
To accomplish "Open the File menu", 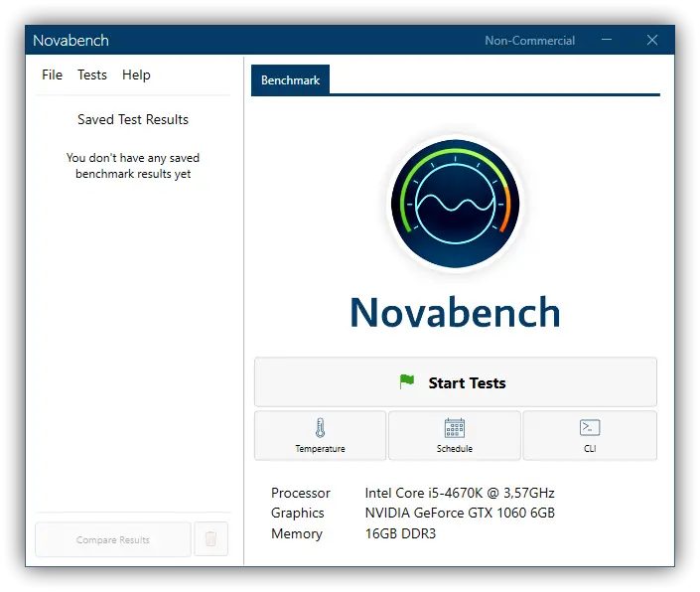I will (52, 75).
